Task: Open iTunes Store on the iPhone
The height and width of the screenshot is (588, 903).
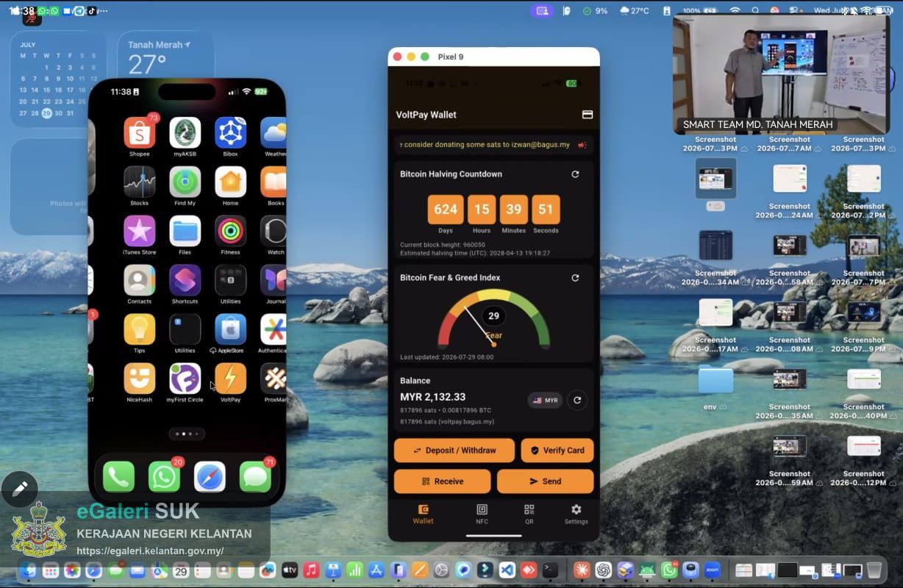Action: coord(139,232)
